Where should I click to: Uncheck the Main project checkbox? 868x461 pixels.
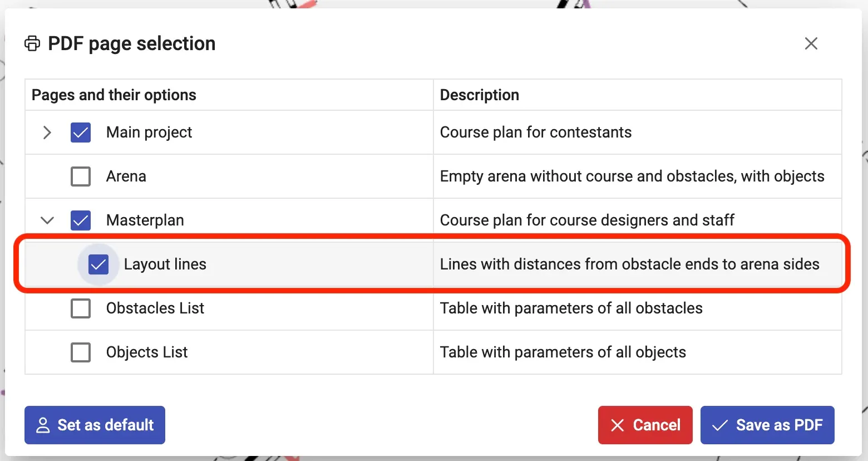tap(81, 133)
